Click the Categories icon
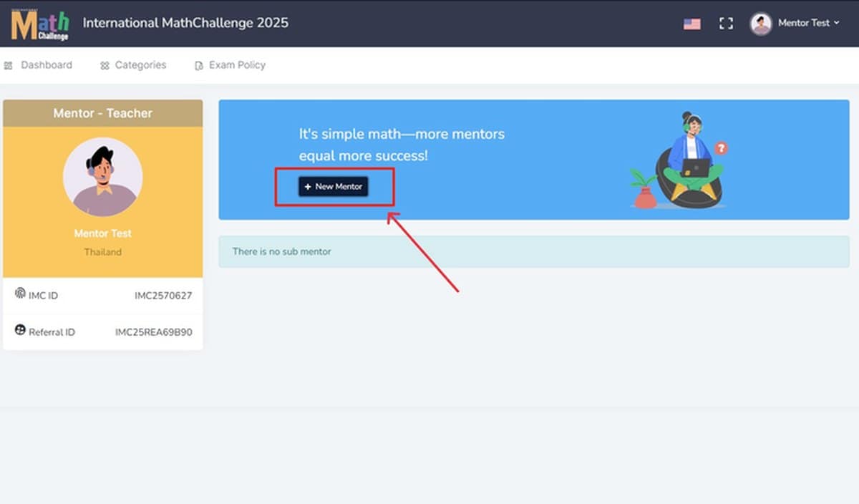This screenshot has width=859, height=504. pos(105,65)
